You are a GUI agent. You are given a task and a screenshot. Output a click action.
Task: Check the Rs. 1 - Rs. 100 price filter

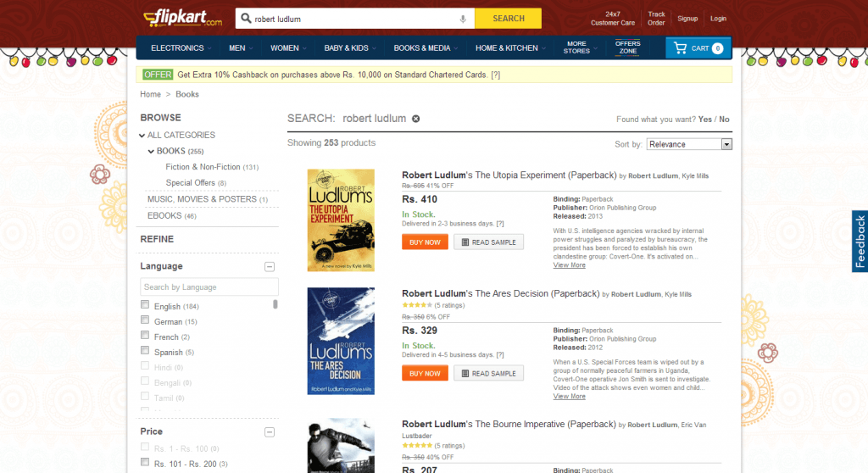145,447
